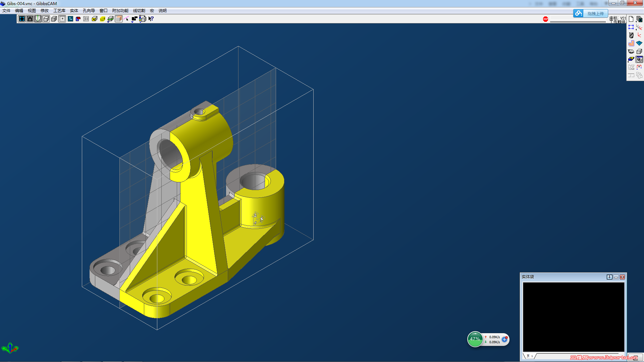Open the 宏 menu

(152, 11)
